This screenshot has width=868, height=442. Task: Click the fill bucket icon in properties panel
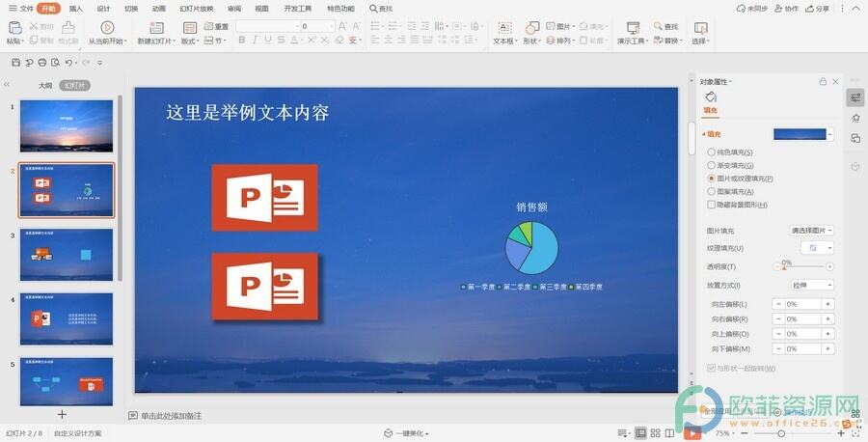pos(711,97)
